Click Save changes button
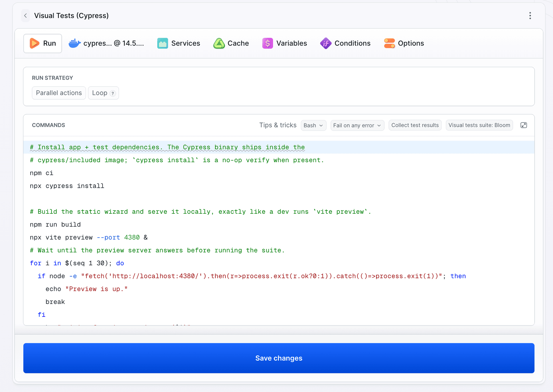The width and height of the screenshot is (553, 392). point(279,358)
